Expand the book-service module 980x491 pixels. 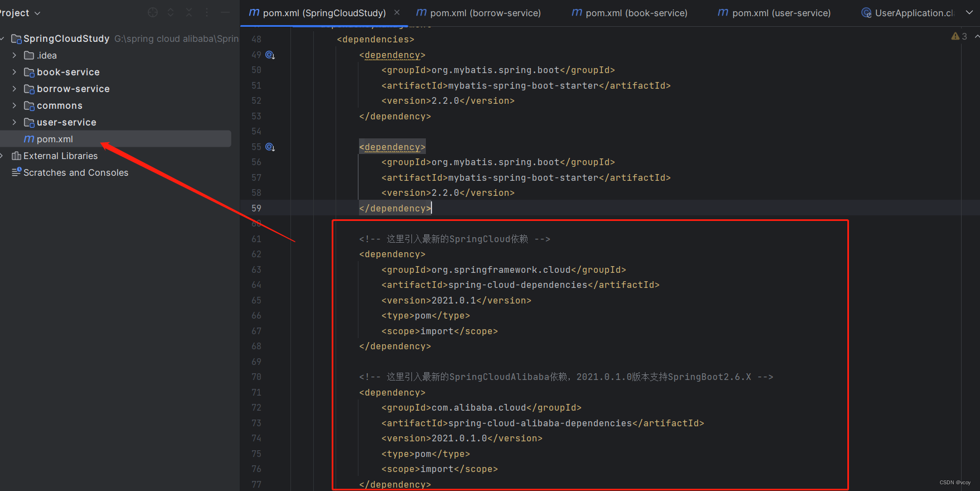pyautogui.click(x=14, y=72)
